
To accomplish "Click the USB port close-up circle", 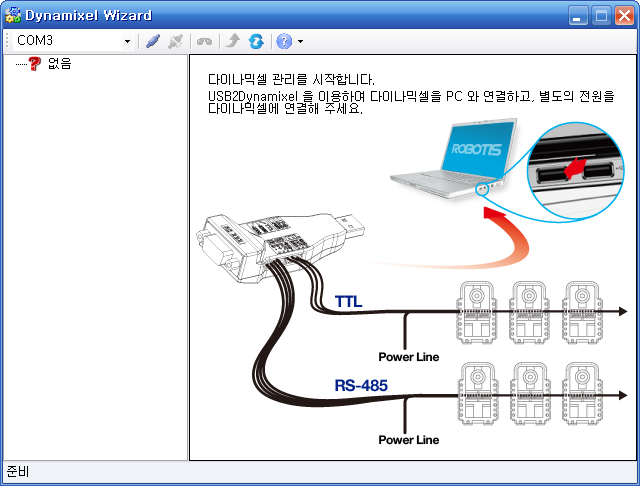I will tap(576, 171).
